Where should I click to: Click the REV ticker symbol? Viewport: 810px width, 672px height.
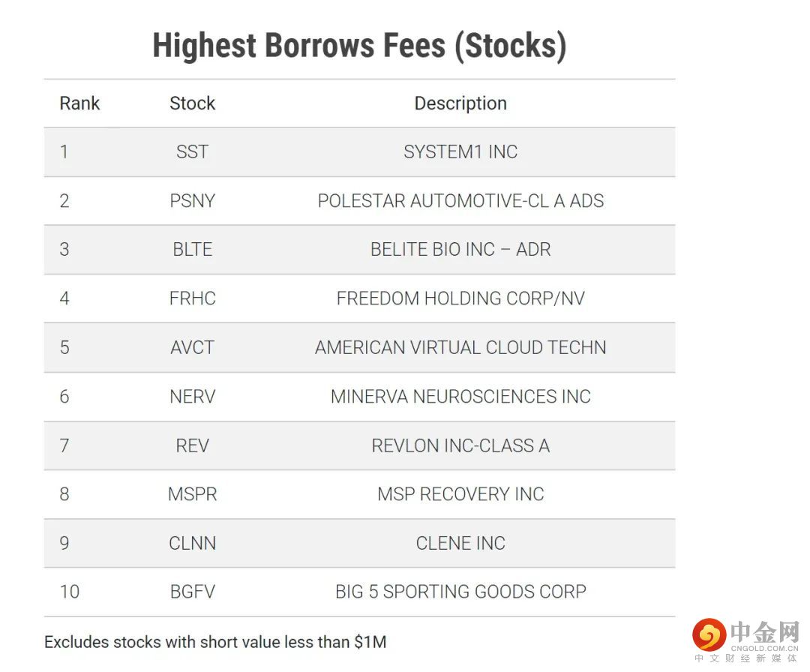tap(192, 445)
